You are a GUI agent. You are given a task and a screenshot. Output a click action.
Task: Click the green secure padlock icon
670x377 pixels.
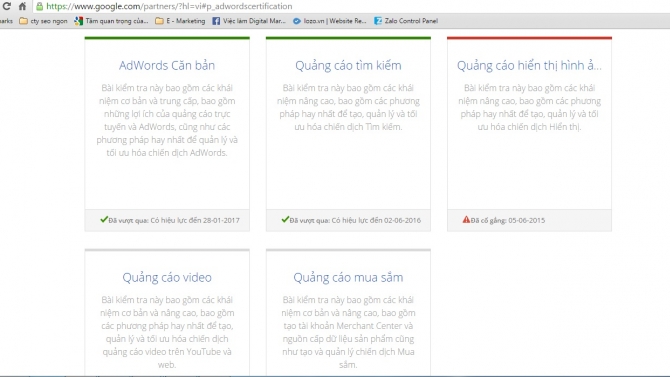point(39,6)
